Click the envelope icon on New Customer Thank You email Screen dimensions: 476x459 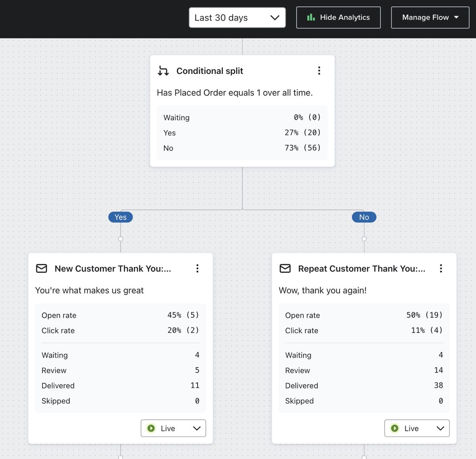[x=42, y=268]
